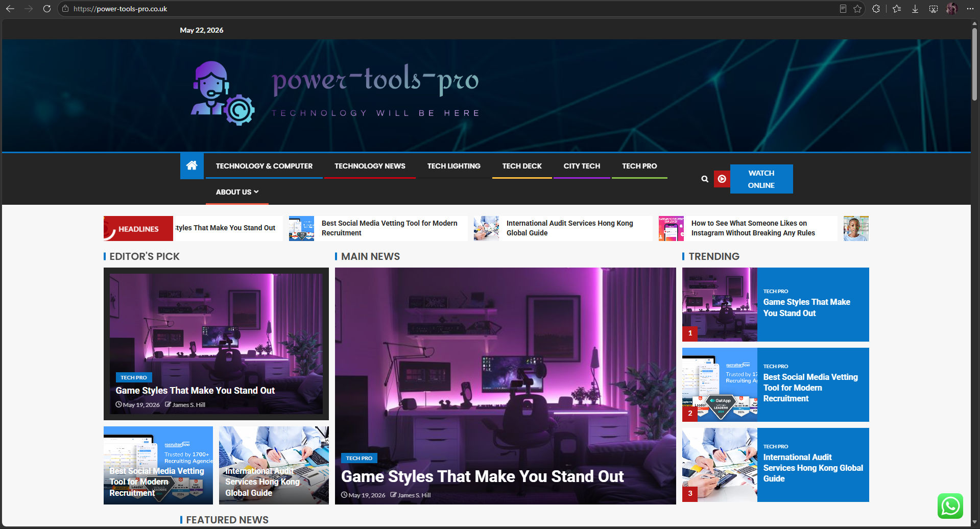This screenshot has width=980, height=529.
Task: Go back with the browser back arrow
Action: tap(10, 9)
